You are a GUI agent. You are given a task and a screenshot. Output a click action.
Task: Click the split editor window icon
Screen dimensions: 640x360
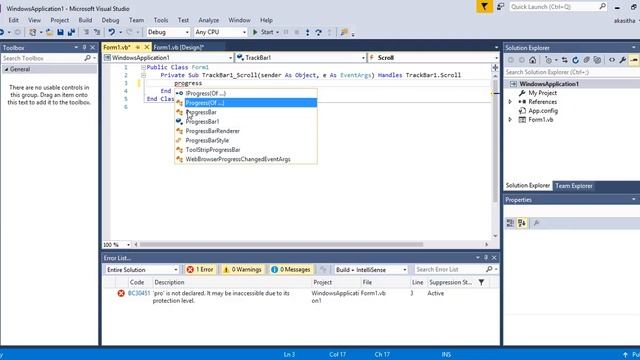[495, 67]
